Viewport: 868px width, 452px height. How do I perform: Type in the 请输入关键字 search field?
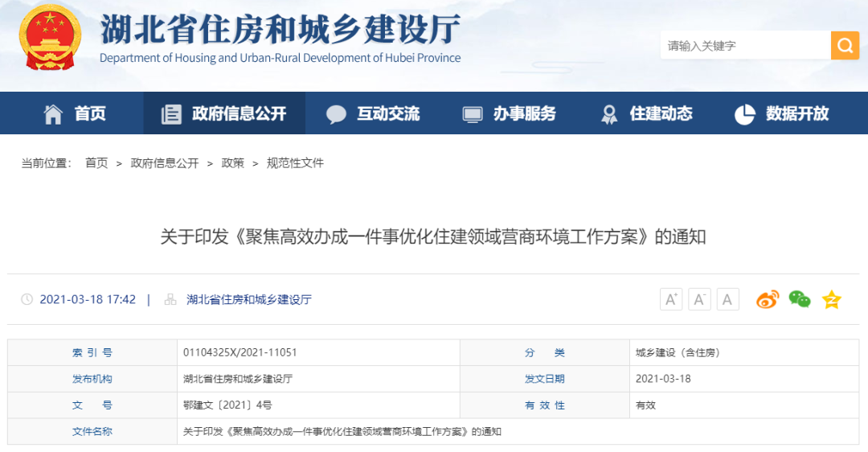click(x=744, y=46)
